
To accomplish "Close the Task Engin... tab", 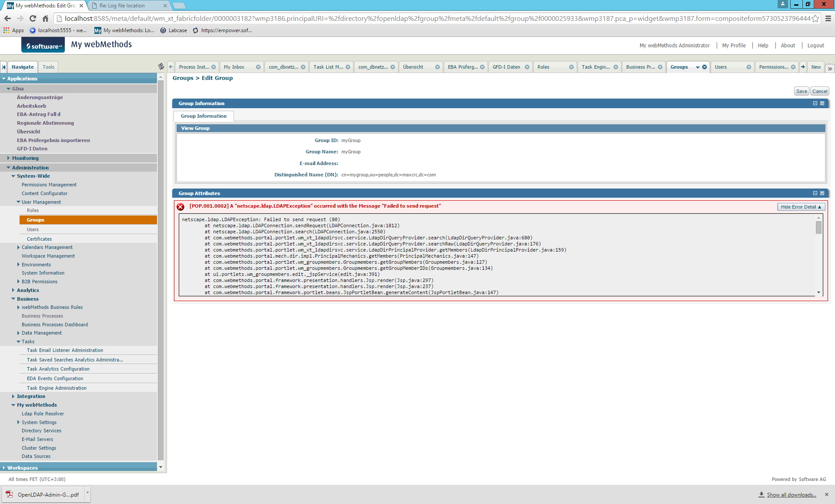I will [x=616, y=67].
